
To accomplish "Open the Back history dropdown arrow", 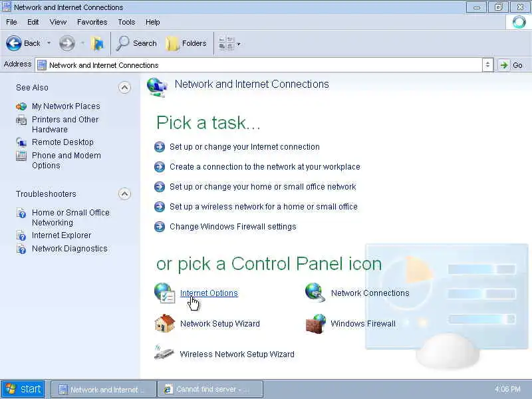I will (49, 43).
